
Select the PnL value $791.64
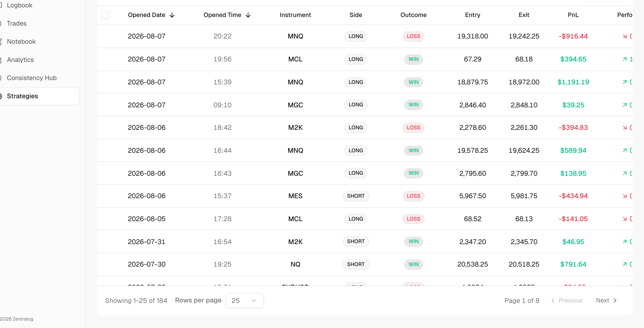click(x=573, y=264)
